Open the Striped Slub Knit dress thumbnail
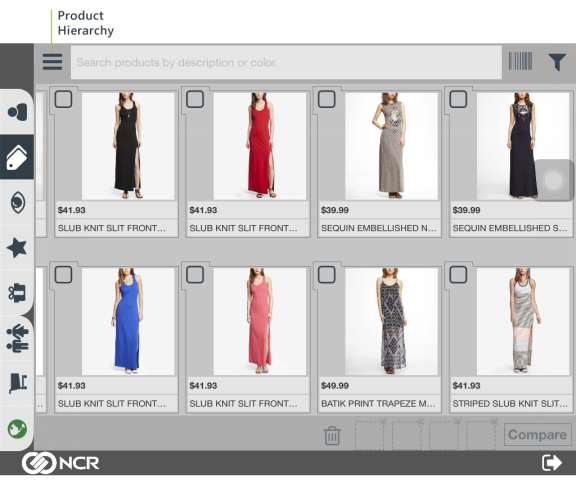Image resolution: width=576 pixels, height=482 pixels. click(523, 321)
